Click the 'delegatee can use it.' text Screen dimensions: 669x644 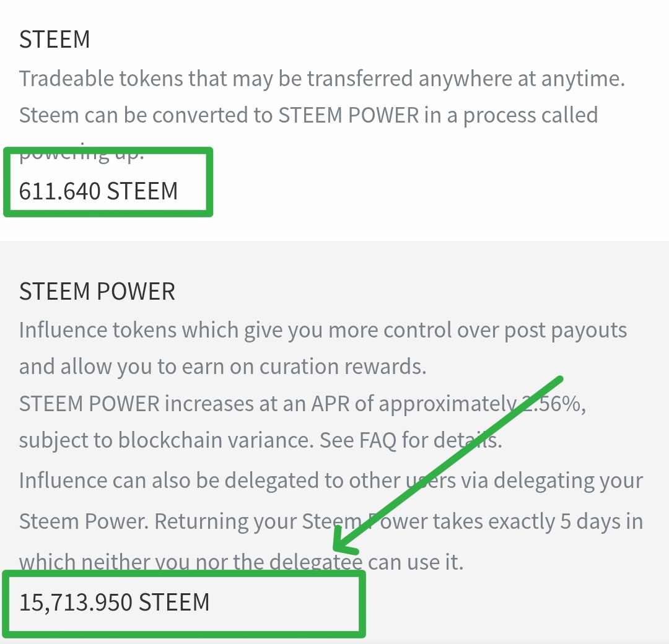point(367,562)
